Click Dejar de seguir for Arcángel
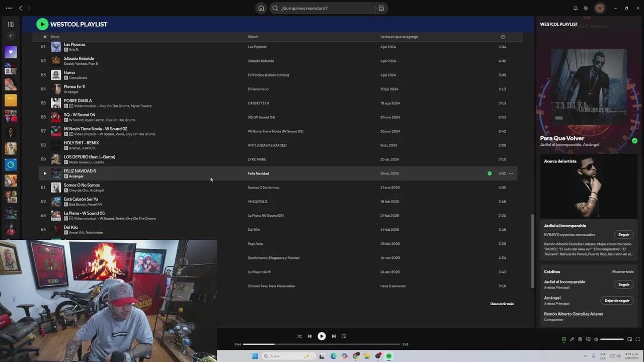Image resolution: width=644 pixels, height=362 pixels. 617,301
